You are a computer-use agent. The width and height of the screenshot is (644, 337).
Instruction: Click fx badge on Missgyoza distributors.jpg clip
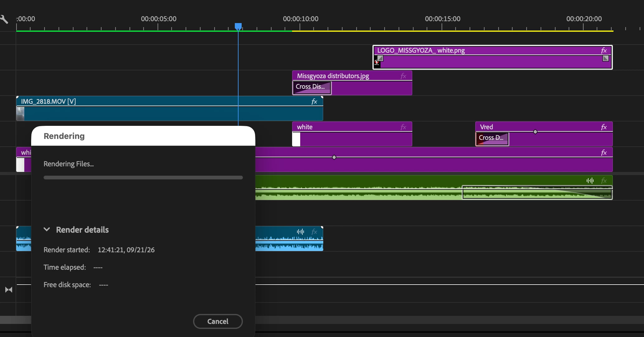(403, 76)
